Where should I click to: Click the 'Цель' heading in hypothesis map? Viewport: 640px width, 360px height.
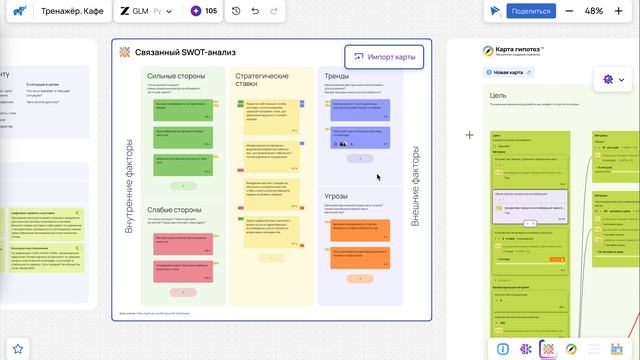coord(498,95)
